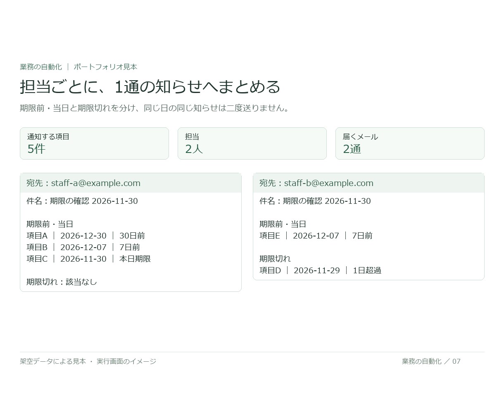Click the subtitle starting with 期限前・当日と期限切れを分け
The height and width of the screenshot is (420, 504).
156,108
